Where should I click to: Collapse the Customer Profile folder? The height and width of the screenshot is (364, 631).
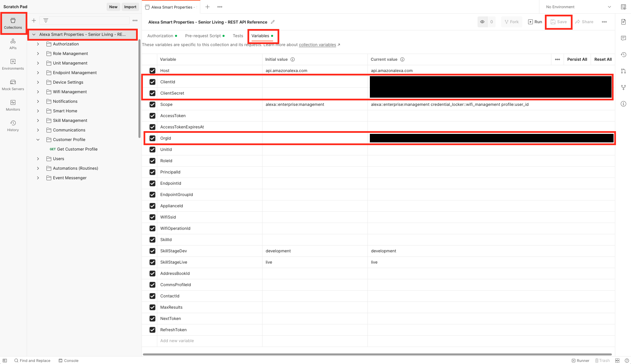tap(38, 140)
